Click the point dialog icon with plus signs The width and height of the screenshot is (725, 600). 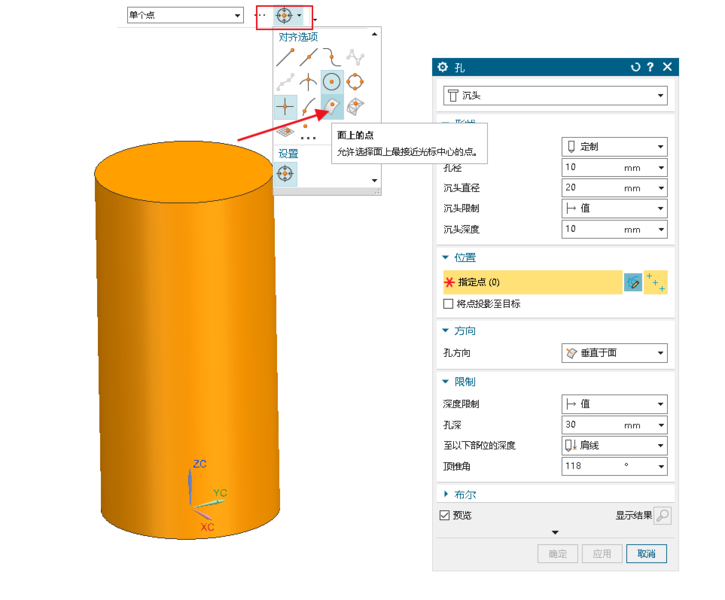(x=656, y=283)
